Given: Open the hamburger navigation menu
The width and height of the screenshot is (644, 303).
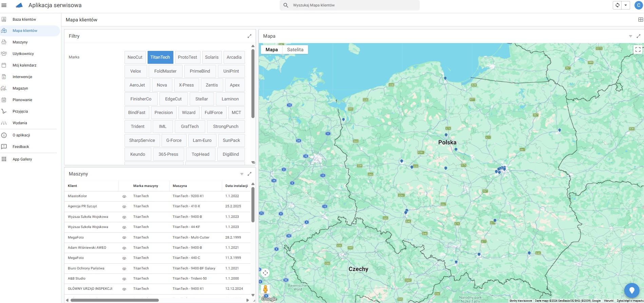Looking at the screenshot, I should 4,5.
